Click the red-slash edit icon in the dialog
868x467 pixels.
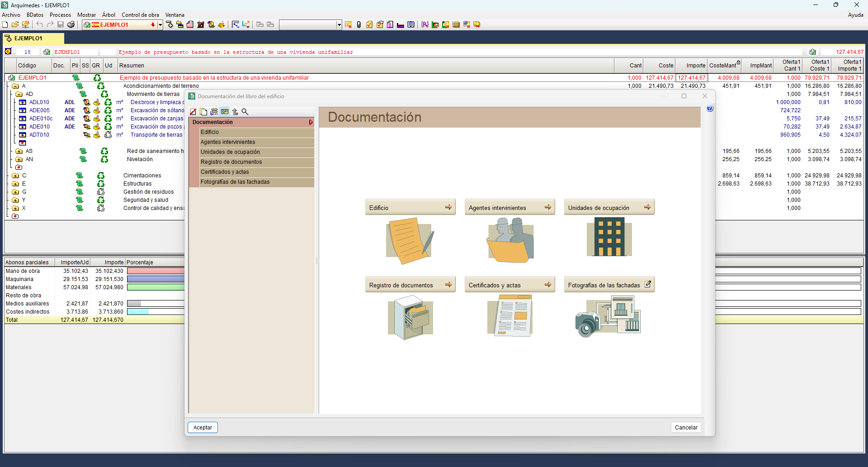point(193,112)
